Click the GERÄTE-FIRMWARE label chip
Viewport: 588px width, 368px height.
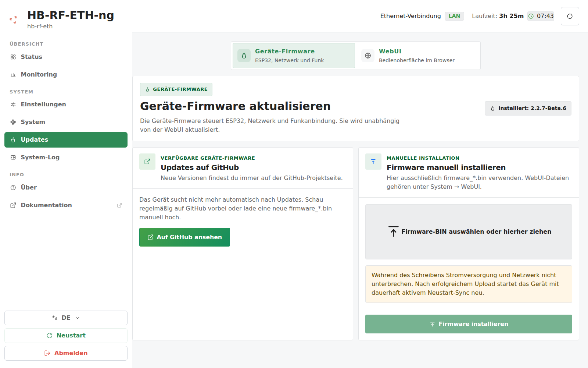tap(176, 89)
